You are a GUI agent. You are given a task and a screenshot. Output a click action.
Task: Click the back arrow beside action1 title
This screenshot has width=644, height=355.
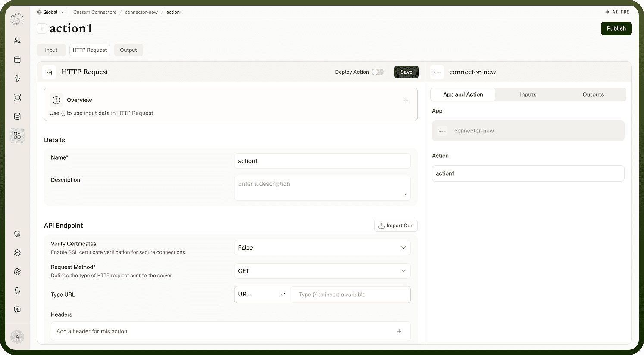(x=42, y=28)
